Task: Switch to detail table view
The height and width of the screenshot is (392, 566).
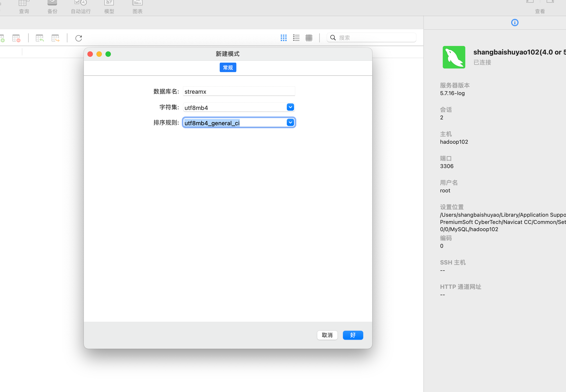Action: [309, 38]
